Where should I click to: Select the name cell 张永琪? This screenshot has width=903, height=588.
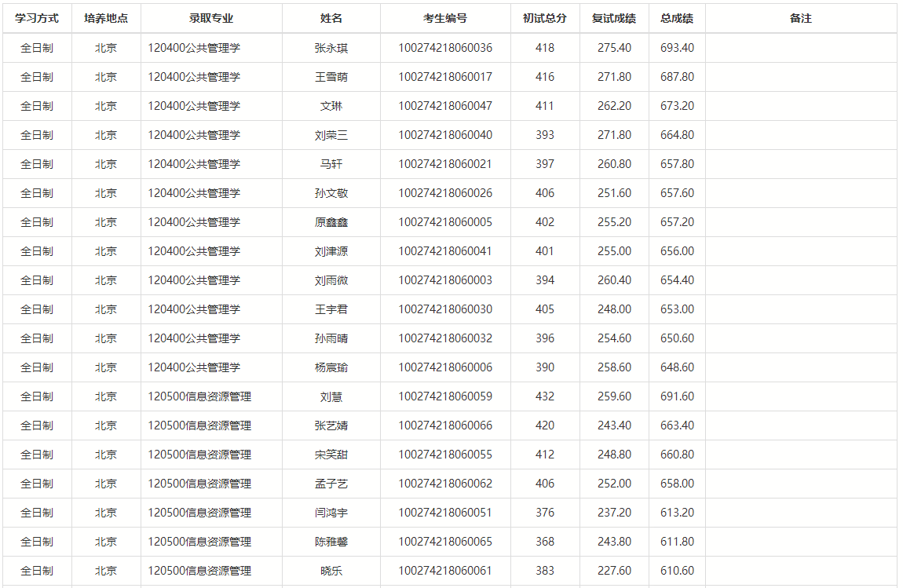coord(331,48)
